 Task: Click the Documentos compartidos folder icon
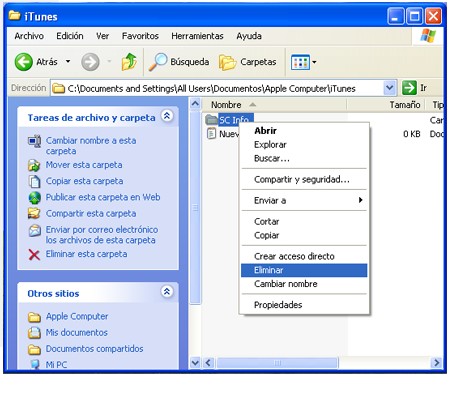[x=34, y=349]
